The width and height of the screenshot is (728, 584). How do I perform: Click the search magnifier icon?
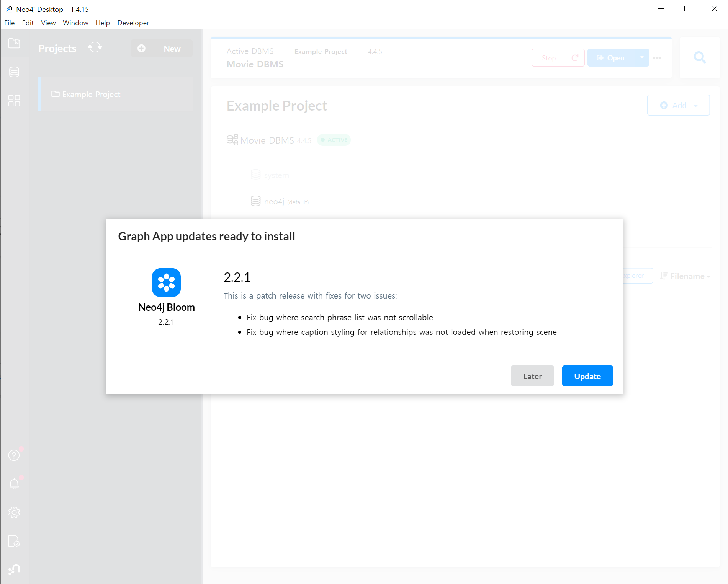[x=700, y=57]
